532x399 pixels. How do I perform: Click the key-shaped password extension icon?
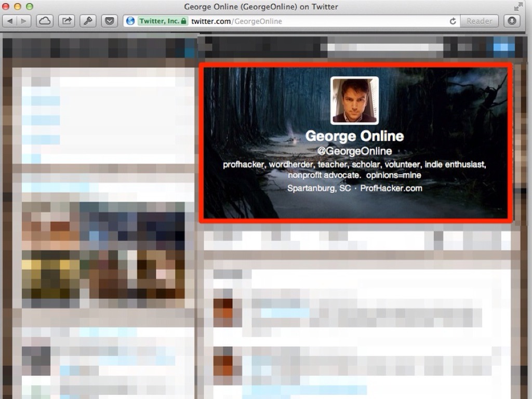coord(88,21)
